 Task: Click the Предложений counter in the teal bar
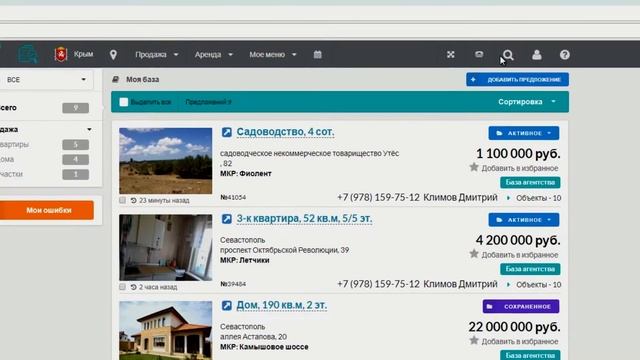pos(208,102)
